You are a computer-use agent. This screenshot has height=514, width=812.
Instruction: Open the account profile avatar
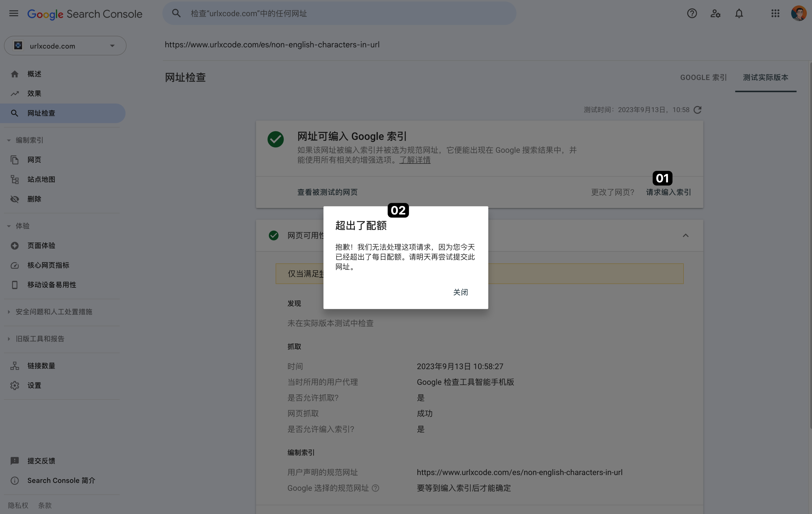pos(798,14)
